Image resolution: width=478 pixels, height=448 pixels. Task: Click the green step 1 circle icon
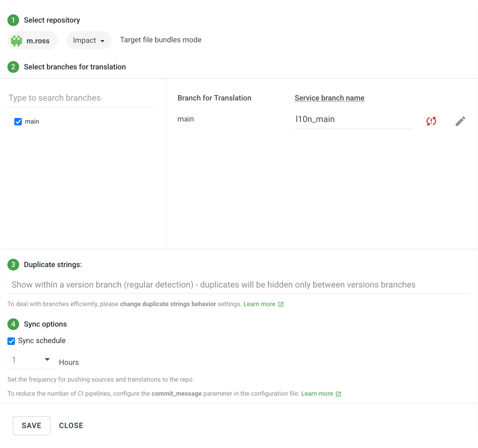click(13, 20)
